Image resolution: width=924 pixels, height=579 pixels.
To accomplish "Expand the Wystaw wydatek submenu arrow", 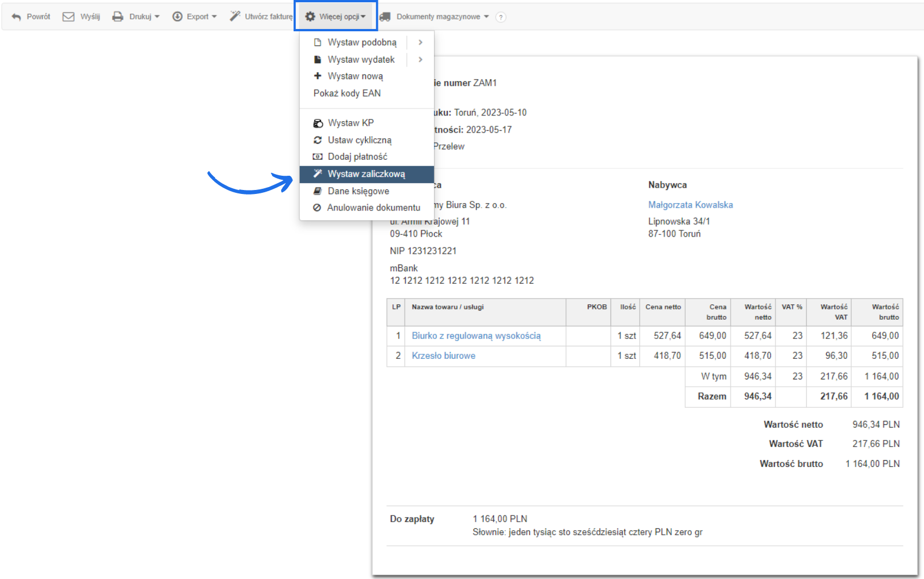I will (420, 60).
